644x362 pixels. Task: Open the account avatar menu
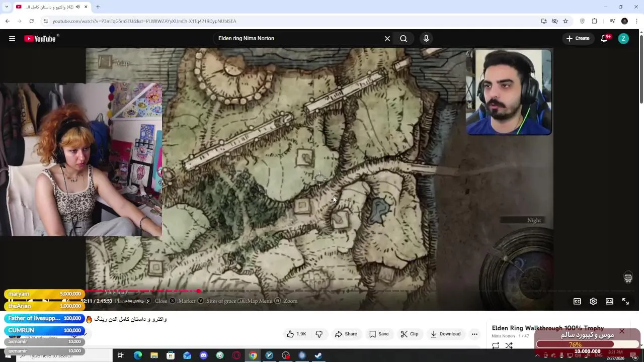623,39
